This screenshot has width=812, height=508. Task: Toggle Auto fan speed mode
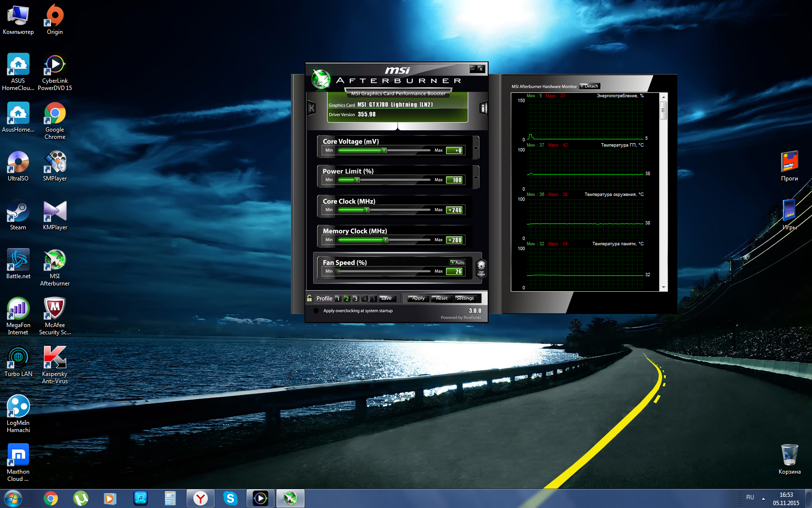(x=457, y=262)
